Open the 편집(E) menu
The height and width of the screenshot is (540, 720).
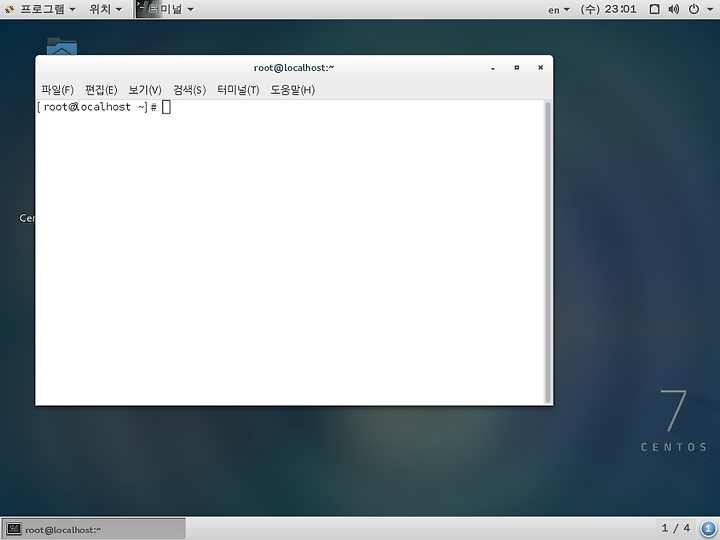click(101, 90)
